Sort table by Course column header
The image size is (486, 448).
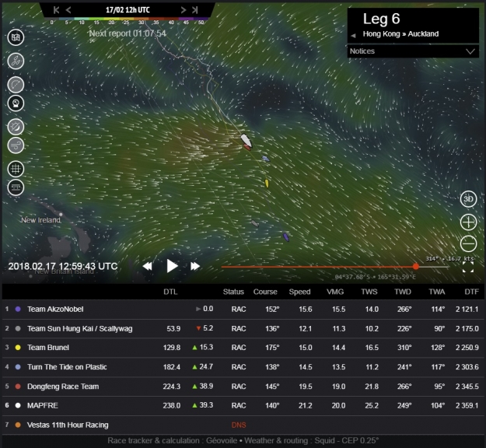coord(265,292)
